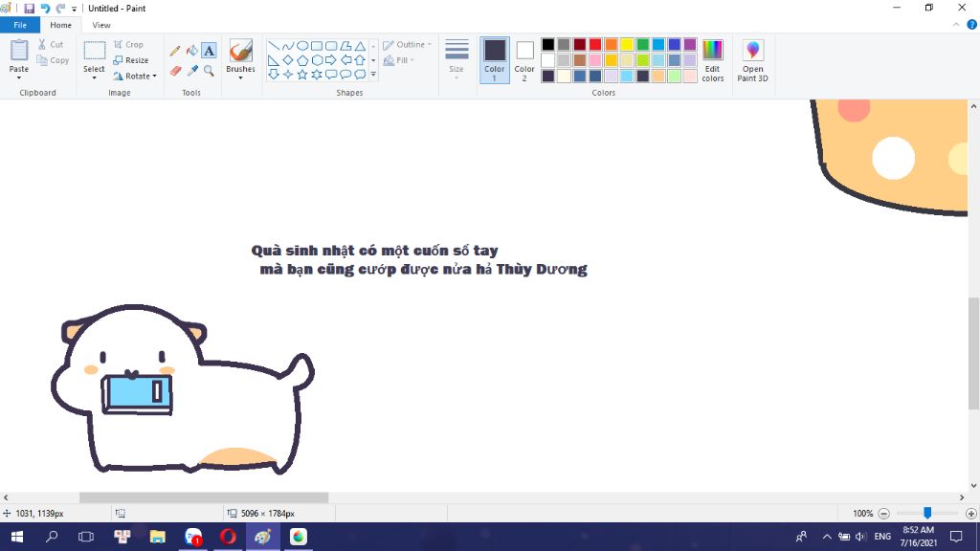Pick the Right arrow shape
This screenshot has height=551, width=980.
(x=331, y=60)
